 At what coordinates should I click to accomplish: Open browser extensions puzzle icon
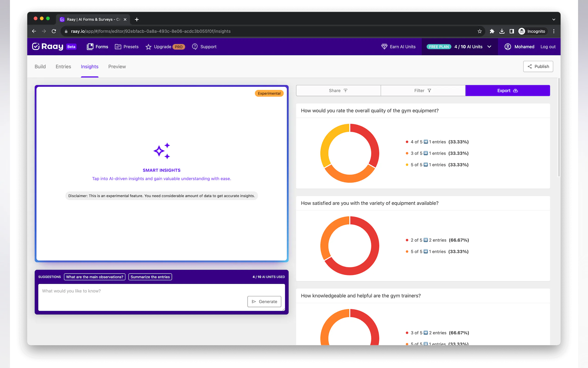coord(492,31)
